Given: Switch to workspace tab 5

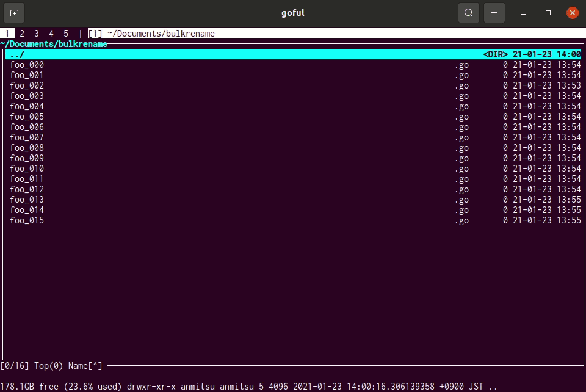Looking at the screenshot, I should point(66,34).
